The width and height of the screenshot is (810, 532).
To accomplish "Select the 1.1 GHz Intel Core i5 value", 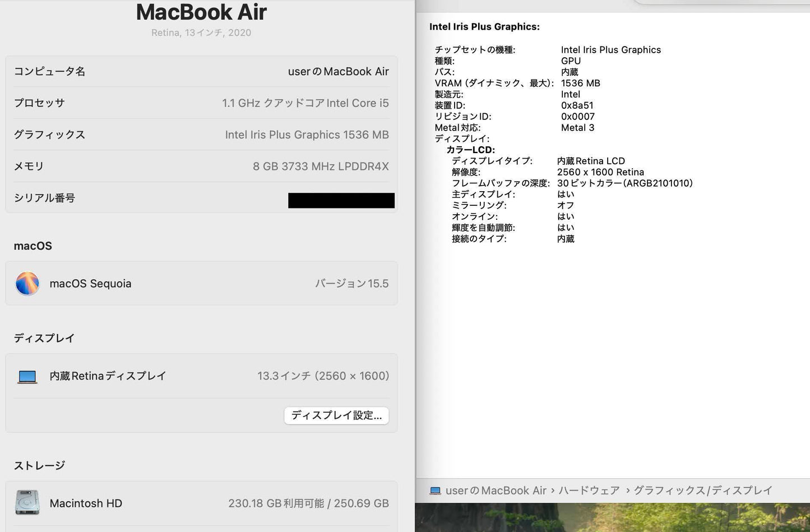I will pyautogui.click(x=305, y=103).
